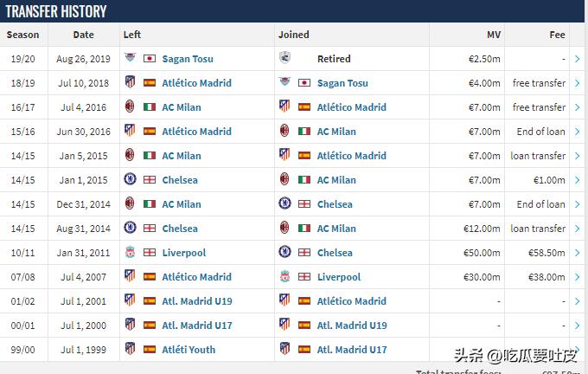Click the Atlético Madrid crest in the 01/02 Joined column
This screenshot has height=374, width=588.
[x=284, y=301]
